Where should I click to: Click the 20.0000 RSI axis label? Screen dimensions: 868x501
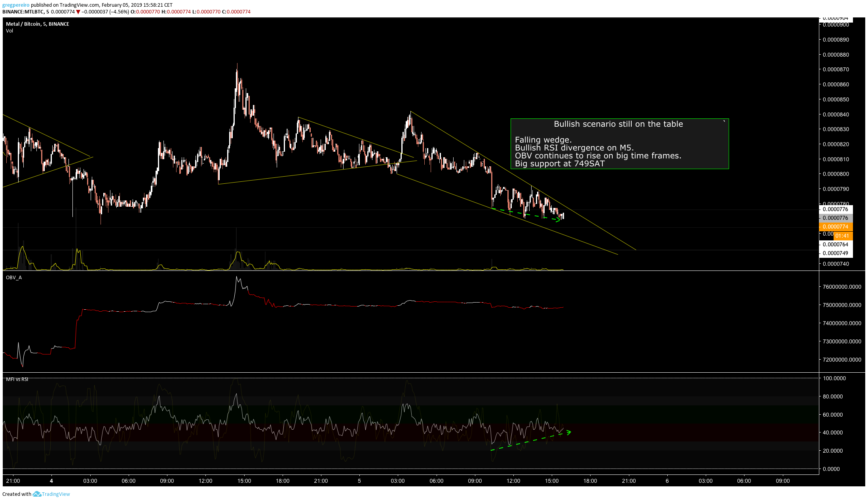[833, 451]
